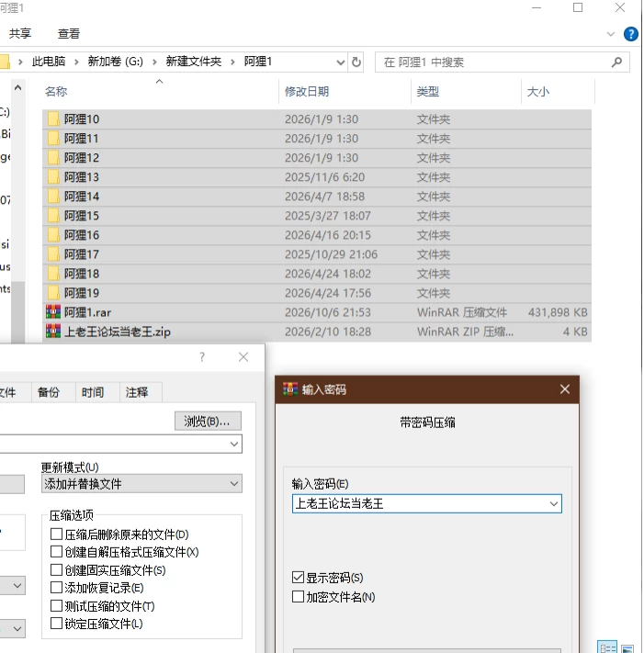This screenshot has height=653, width=644.
Task: Sort by 大小 column header
Action: (x=538, y=91)
